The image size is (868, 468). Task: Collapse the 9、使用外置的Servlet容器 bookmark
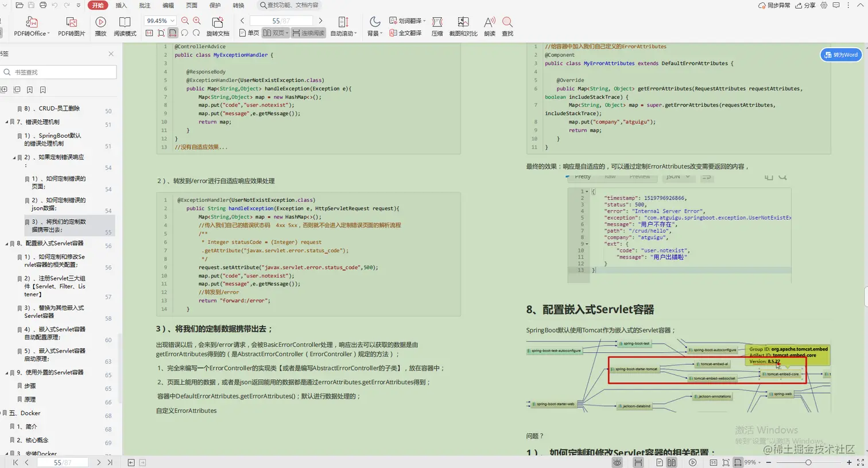pyautogui.click(x=7, y=373)
